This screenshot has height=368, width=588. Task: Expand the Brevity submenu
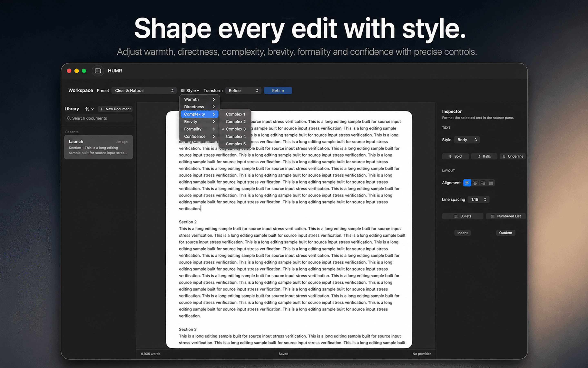(x=199, y=122)
